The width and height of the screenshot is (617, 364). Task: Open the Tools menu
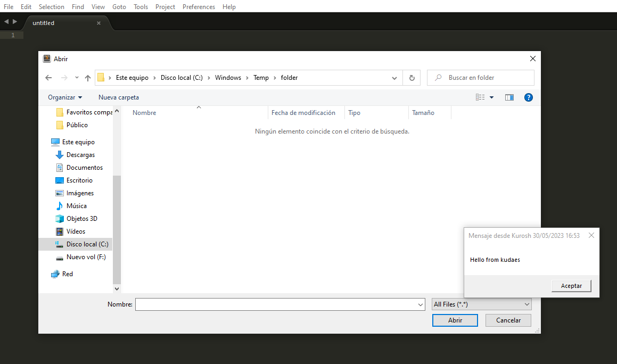(x=141, y=7)
